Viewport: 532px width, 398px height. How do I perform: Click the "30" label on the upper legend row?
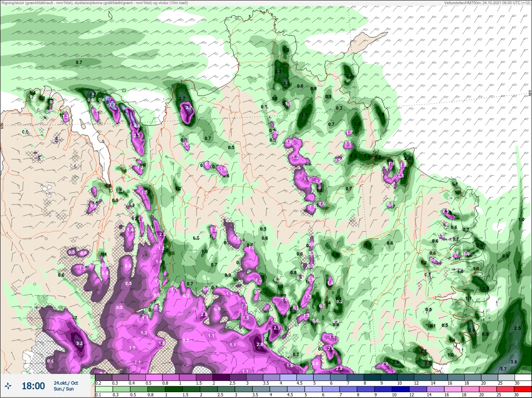[517, 383]
